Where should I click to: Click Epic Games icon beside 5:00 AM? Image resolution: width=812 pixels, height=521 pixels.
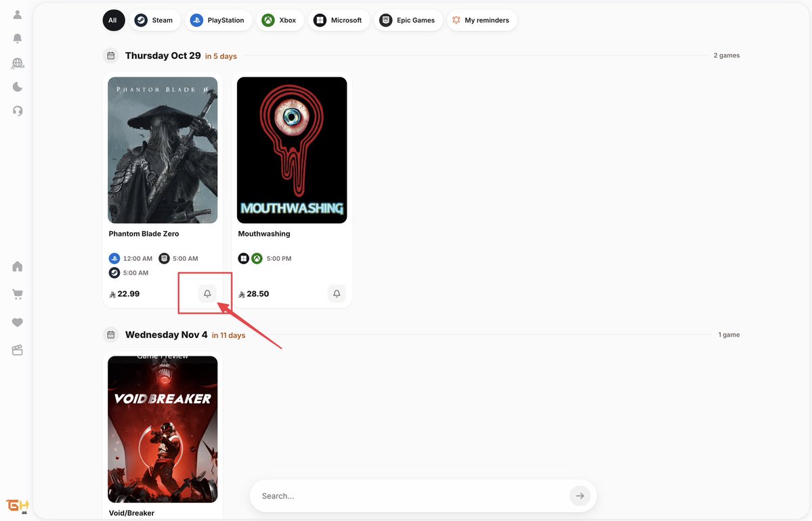pyautogui.click(x=164, y=258)
